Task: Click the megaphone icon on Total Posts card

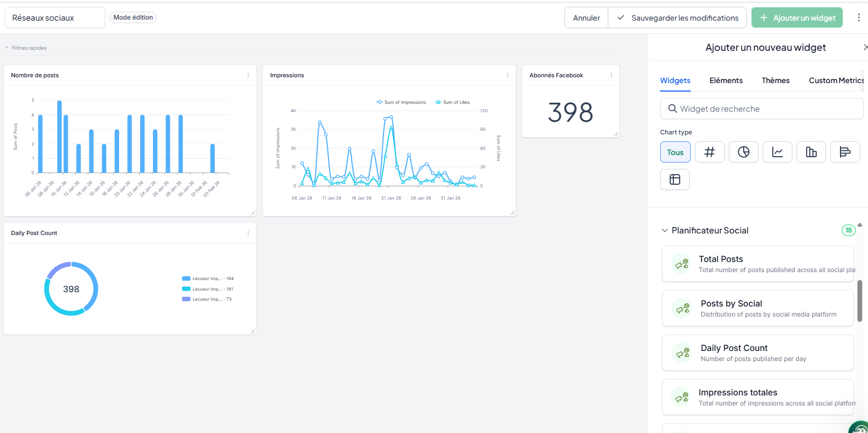Action: (x=682, y=264)
